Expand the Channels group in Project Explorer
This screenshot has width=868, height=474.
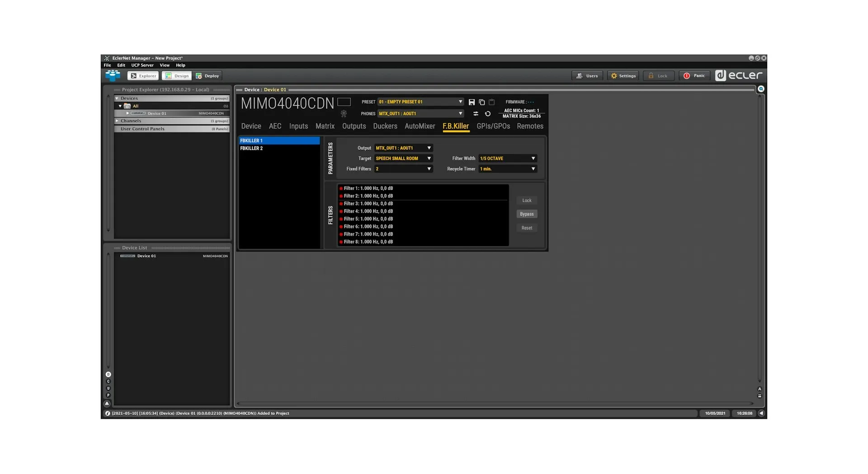(x=117, y=121)
